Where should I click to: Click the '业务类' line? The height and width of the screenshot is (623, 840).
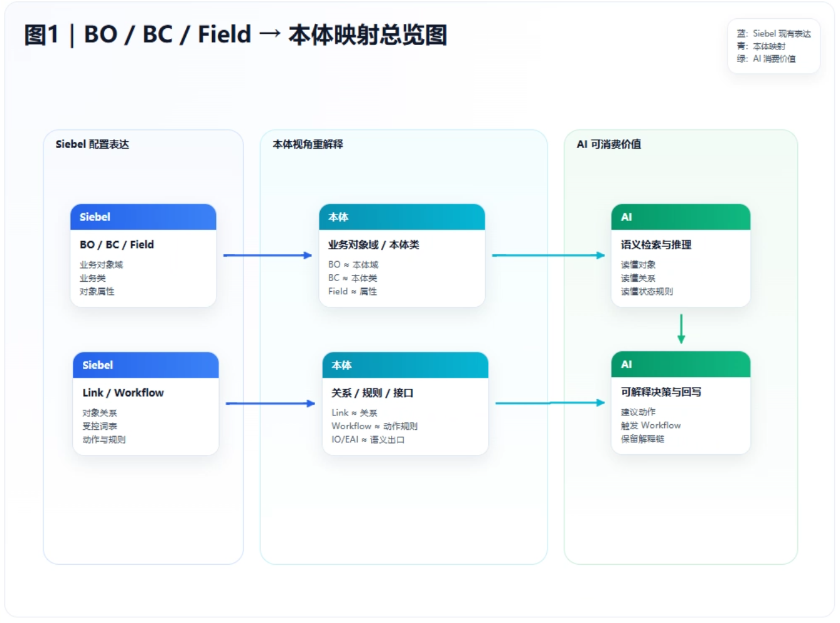click(x=92, y=278)
